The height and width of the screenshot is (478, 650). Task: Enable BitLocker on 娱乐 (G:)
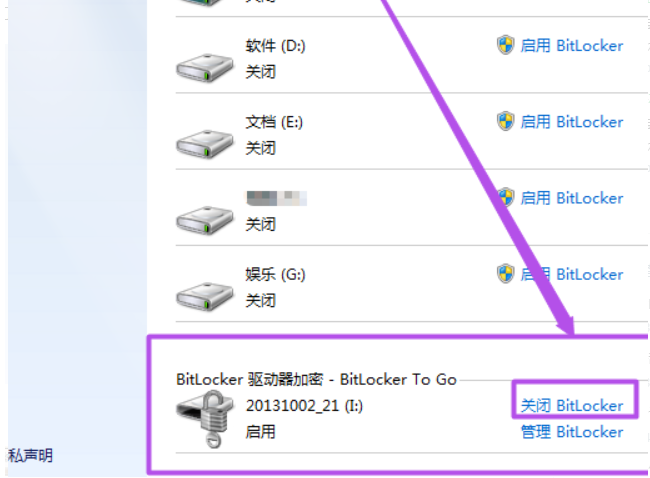click(x=572, y=274)
